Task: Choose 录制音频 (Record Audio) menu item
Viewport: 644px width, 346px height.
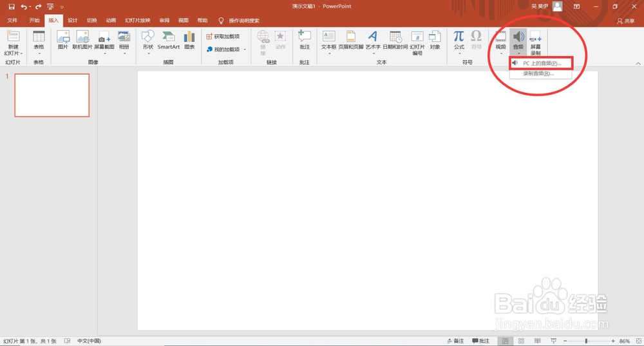Action: tap(541, 73)
